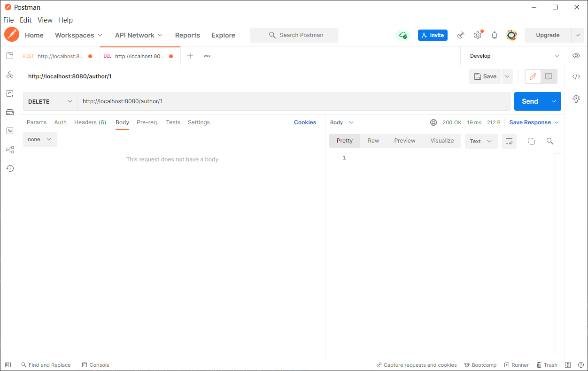The width and height of the screenshot is (588, 371).
Task: Click the request URL input field
Action: (x=294, y=101)
